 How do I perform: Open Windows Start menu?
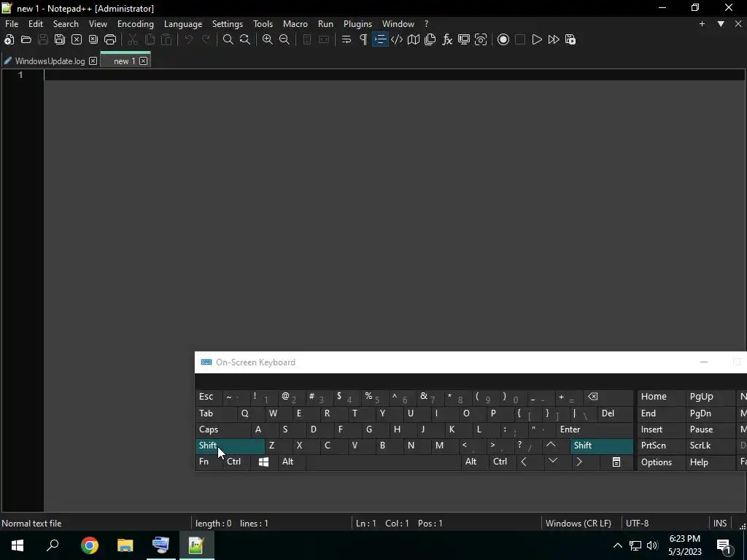18,545
